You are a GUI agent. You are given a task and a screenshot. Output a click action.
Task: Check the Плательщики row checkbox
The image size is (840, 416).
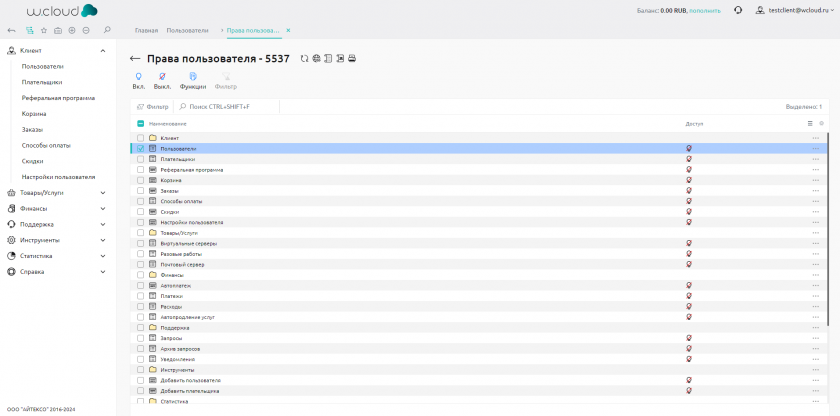[x=140, y=159]
